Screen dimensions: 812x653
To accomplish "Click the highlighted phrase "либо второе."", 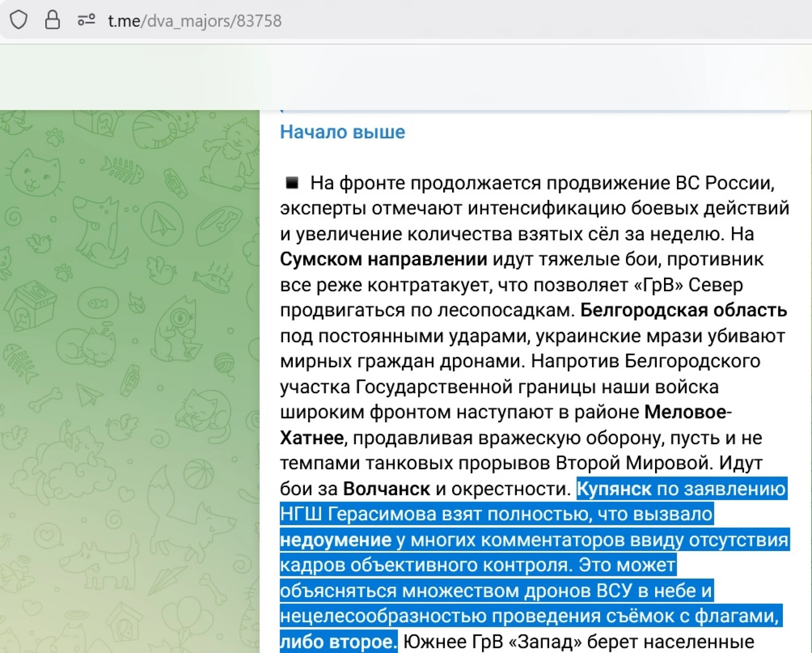I will point(338,642).
